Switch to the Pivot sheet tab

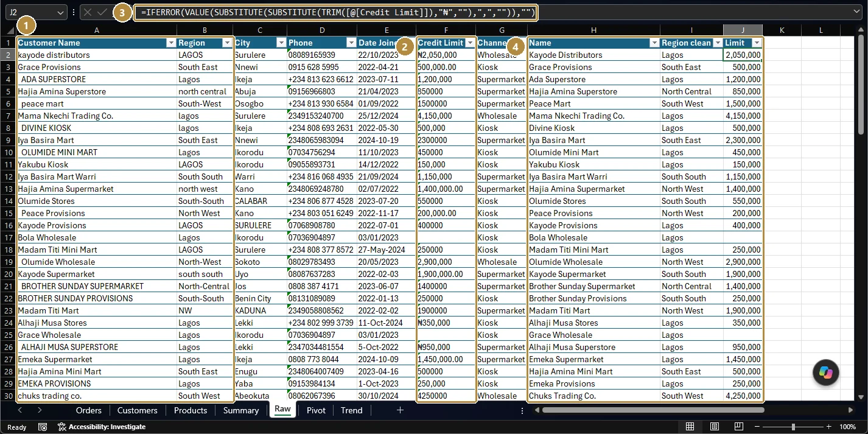click(x=316, y=410)
